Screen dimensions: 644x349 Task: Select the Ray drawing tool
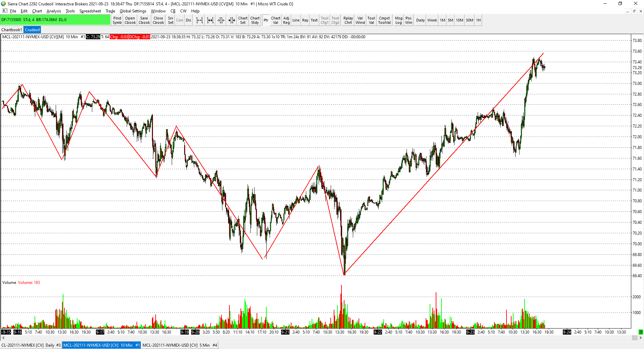pos(305,20)
